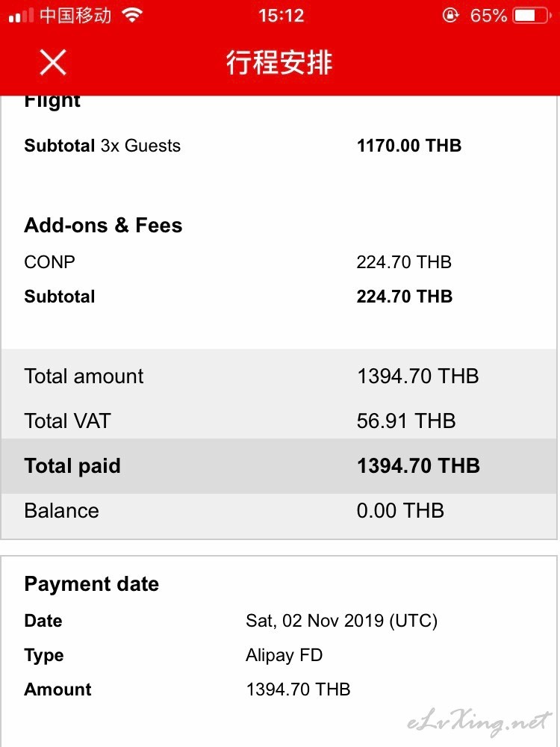
Task: Select the Balance 0.00 THB row
Action: pyautogui.click(x=279, y=511)
